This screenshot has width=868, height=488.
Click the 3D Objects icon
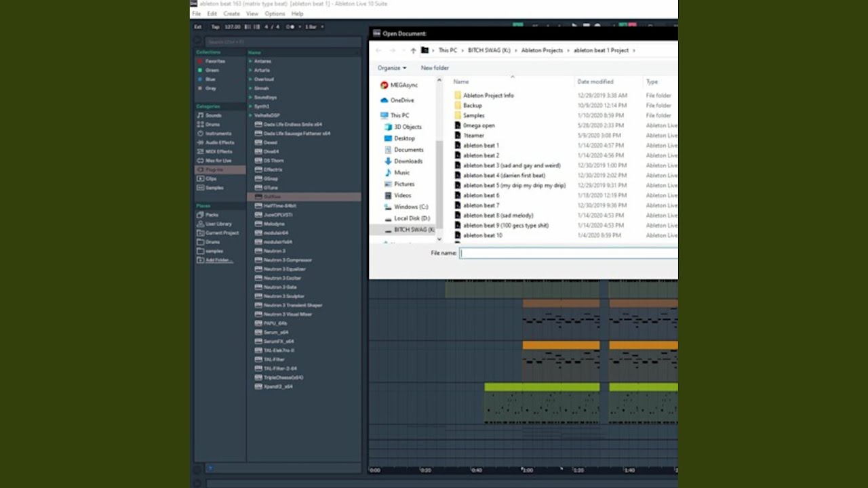click(x=388, y=127)
